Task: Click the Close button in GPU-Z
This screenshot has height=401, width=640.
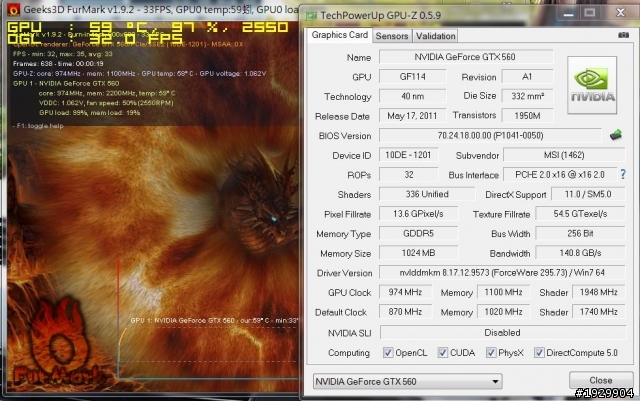Action: (601, 380)
